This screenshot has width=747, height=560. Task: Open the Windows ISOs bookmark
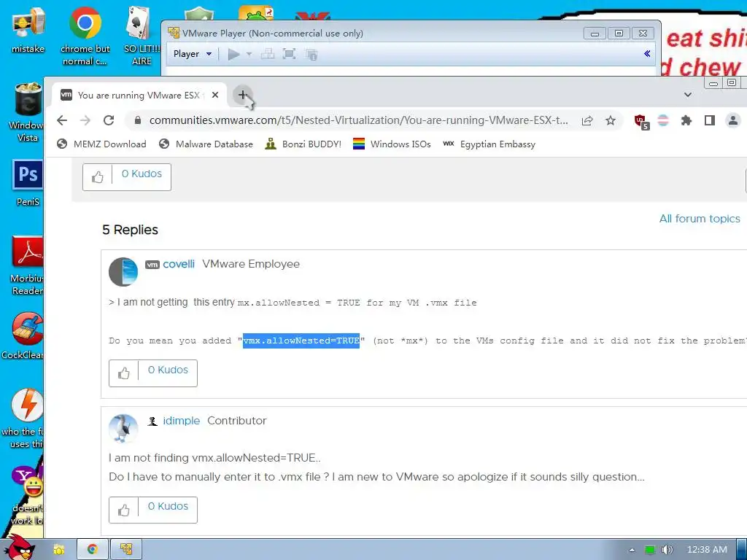coord(392,144)
